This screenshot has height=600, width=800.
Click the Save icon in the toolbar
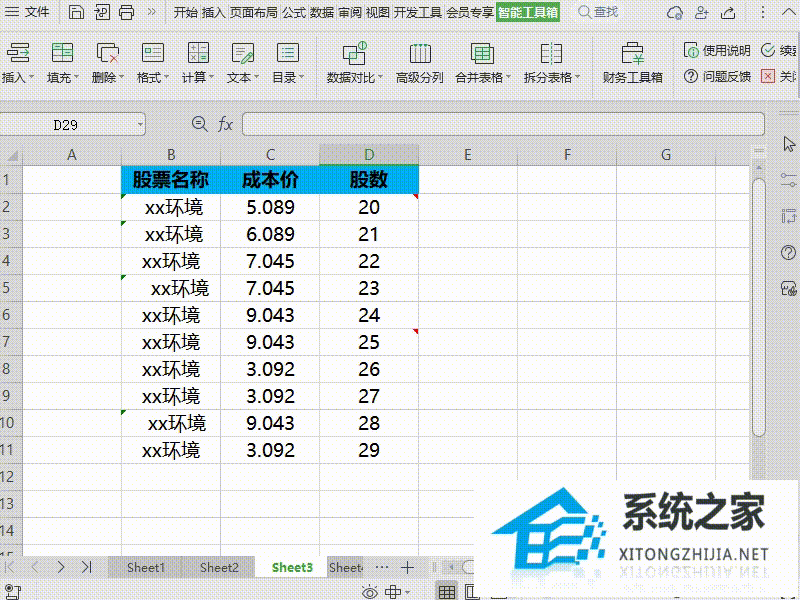[x=77, y=11]
